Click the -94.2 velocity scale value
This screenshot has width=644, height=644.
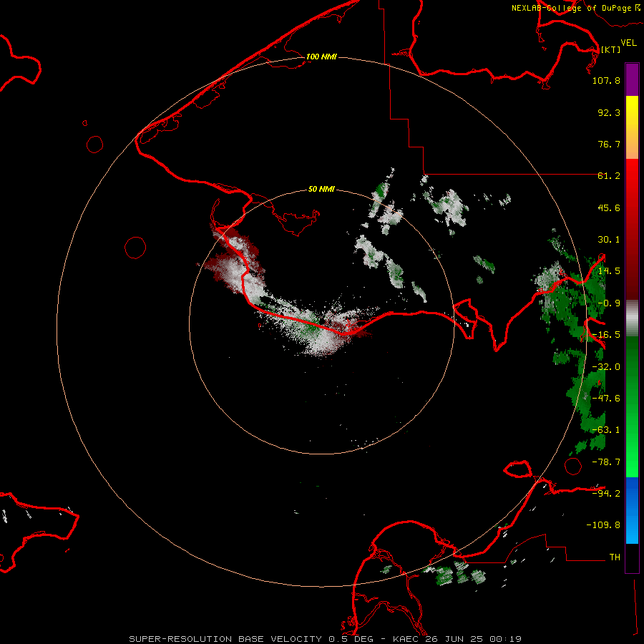coord(606,493)
